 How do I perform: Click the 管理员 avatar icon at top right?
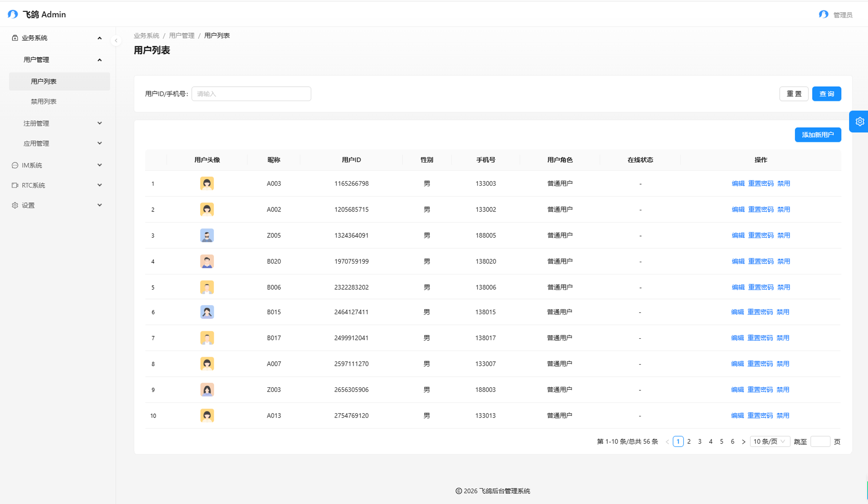[823, 14]
